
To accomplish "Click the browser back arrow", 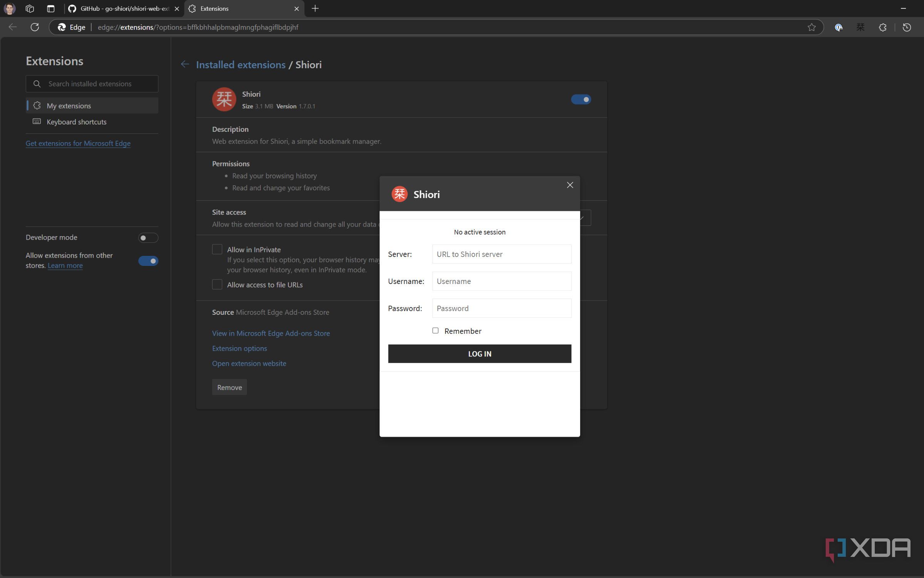I will [x=12, y=27].
